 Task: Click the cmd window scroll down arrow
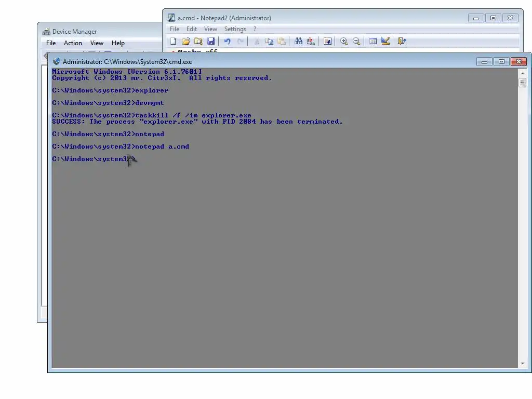pos(523,363)
